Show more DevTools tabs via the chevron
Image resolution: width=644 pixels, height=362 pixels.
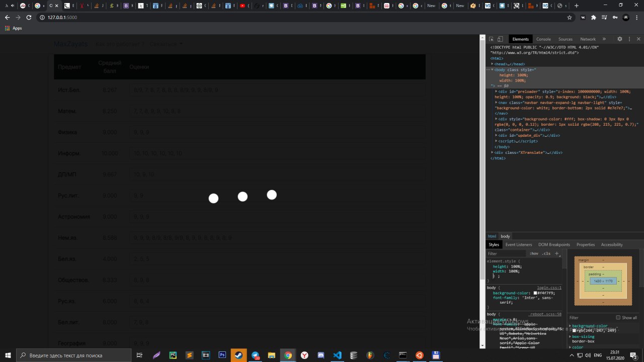(604, 39)
